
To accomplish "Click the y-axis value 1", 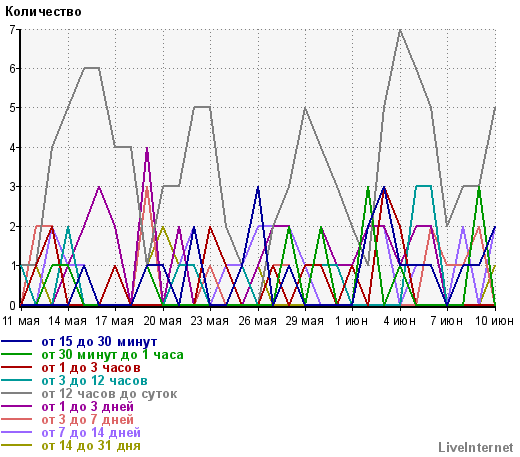I will tap(13, 266).
